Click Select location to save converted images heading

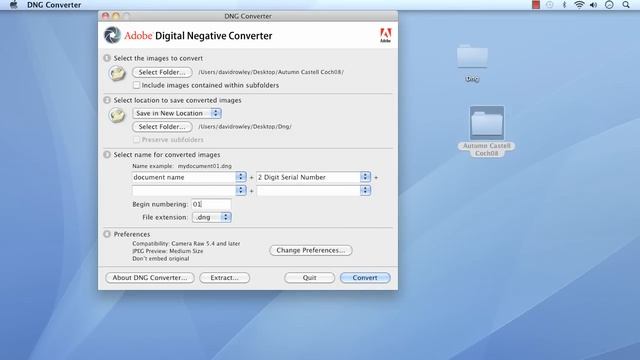click(x=177, y=100)
